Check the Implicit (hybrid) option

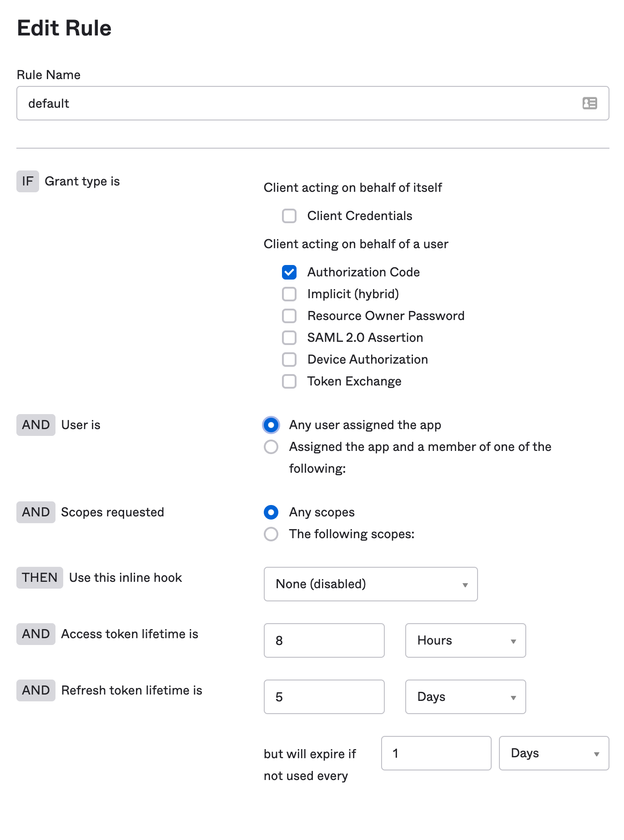click(x=289, y=294)
